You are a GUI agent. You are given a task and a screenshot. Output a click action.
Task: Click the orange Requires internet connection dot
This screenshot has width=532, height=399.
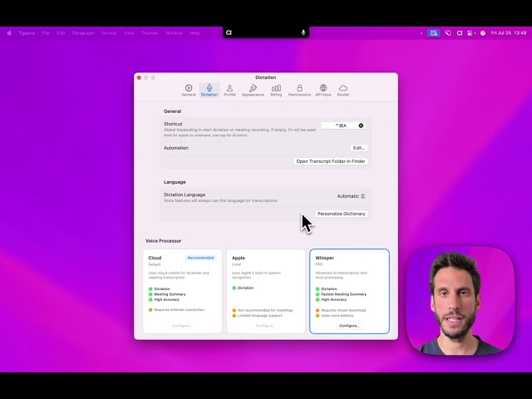point(150,310)
